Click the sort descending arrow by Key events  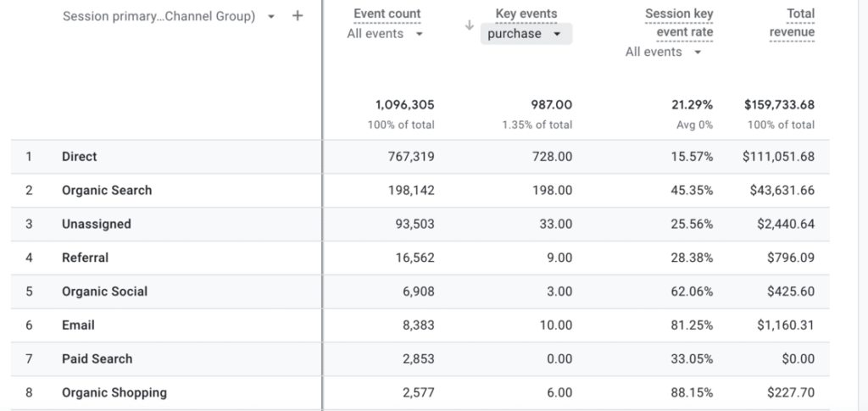pos(469,25)
